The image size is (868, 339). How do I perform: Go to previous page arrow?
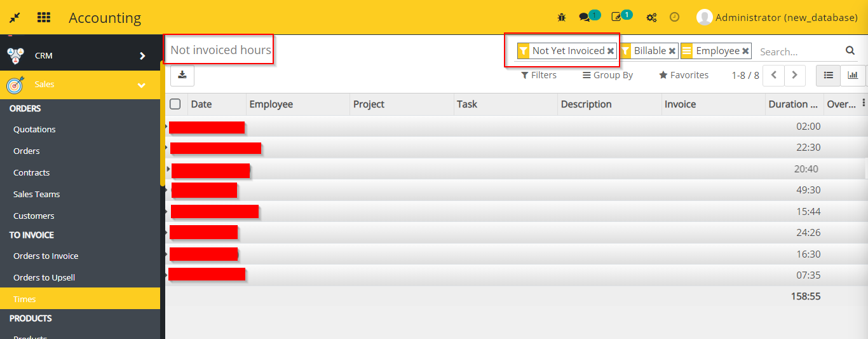(773, 75)
